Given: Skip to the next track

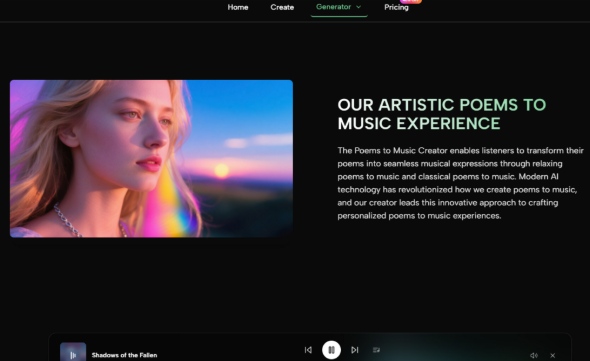Looking at the screenshot, I should click(354, 350).
